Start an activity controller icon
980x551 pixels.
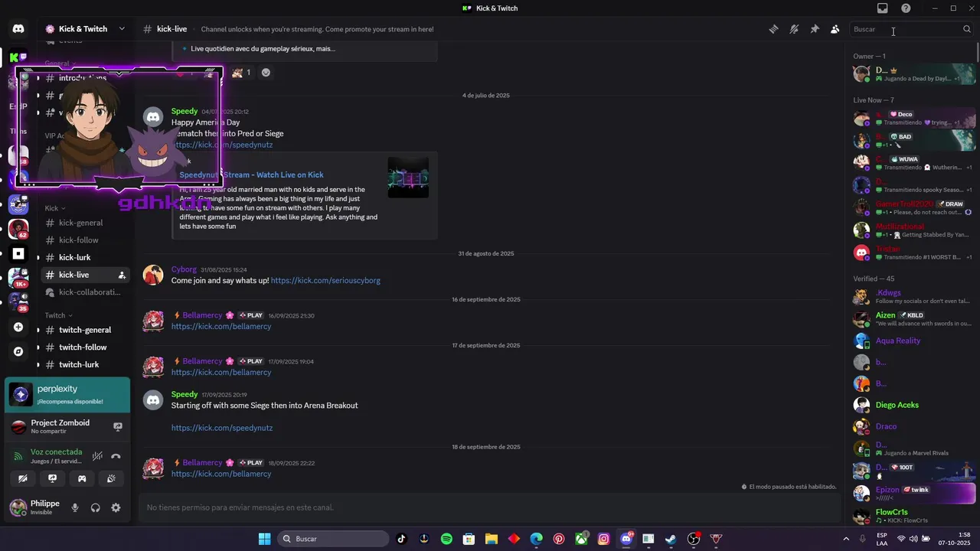pyautogui.click(x=82, y=478)
